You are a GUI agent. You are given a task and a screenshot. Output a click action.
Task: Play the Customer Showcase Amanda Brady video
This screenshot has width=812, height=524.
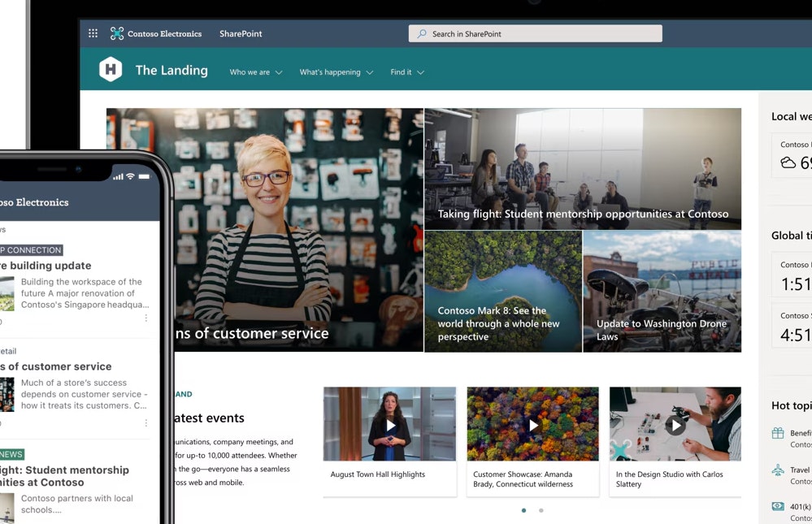click(x=533, y=425)
